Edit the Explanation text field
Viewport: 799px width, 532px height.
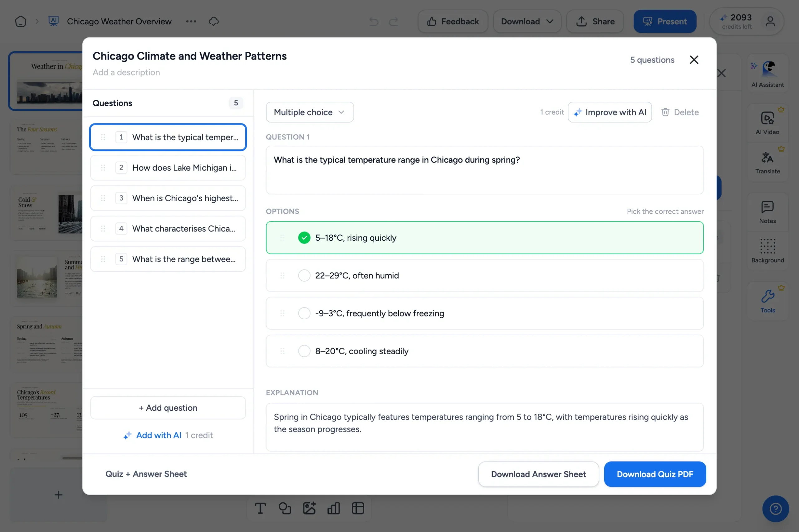point(485,427)
